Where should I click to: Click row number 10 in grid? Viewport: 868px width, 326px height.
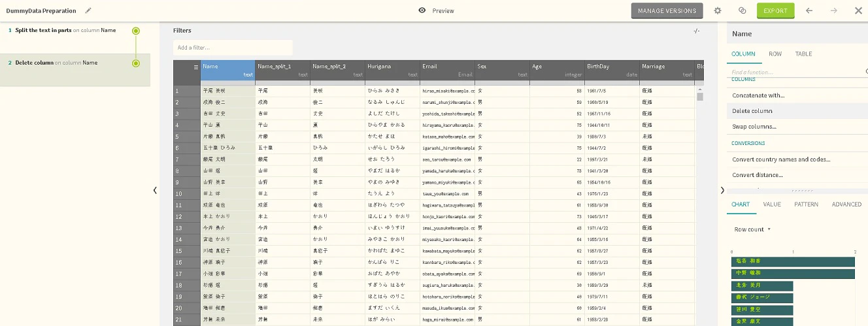[186, 193]
